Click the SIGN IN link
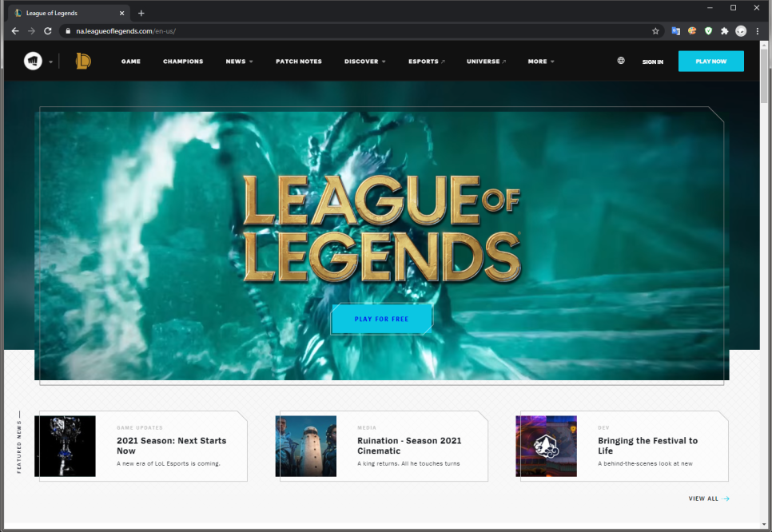This screenshot has width=772, height=532. tap(652, 62)
